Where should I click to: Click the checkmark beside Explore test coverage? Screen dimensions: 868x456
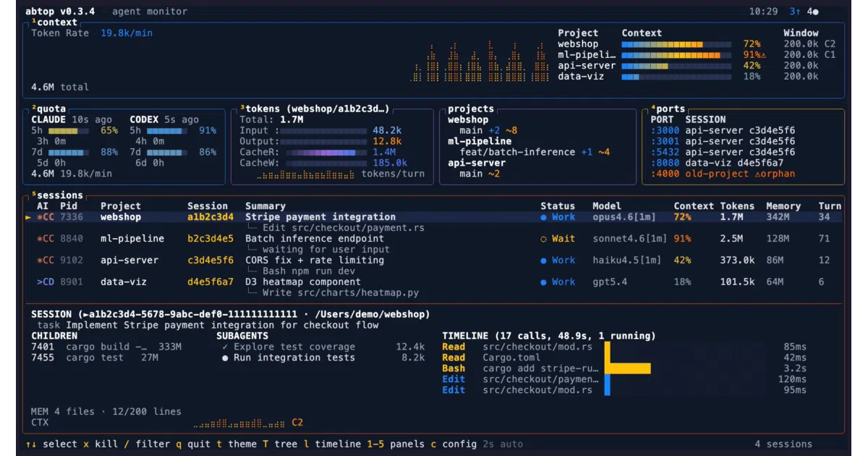pyautogui.click(x=226, y=347)
